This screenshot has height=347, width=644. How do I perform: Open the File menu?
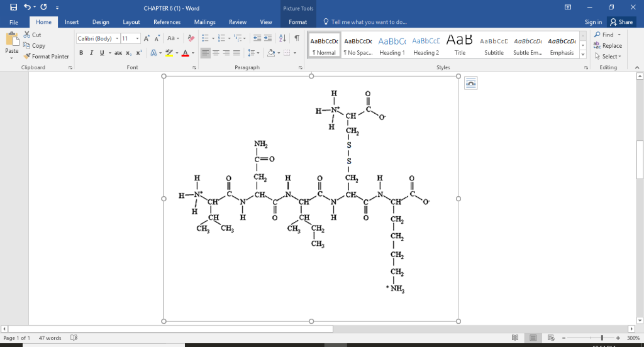14,22
